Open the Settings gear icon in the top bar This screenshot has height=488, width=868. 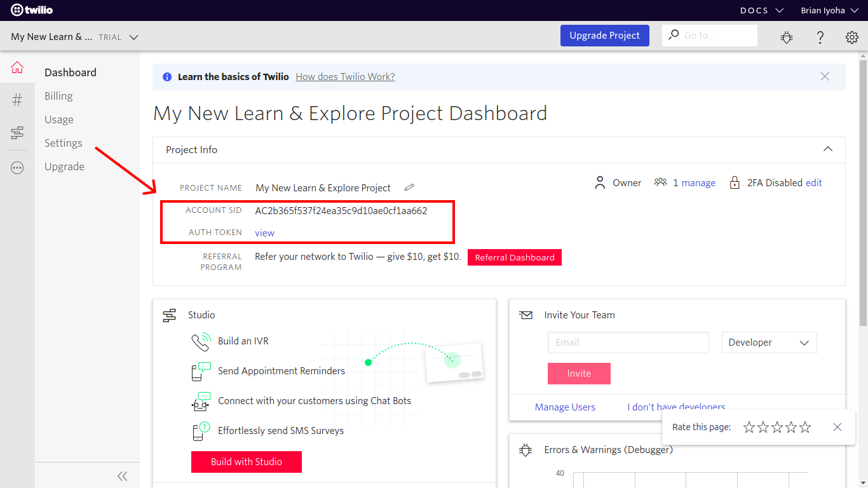click(852, 37)
